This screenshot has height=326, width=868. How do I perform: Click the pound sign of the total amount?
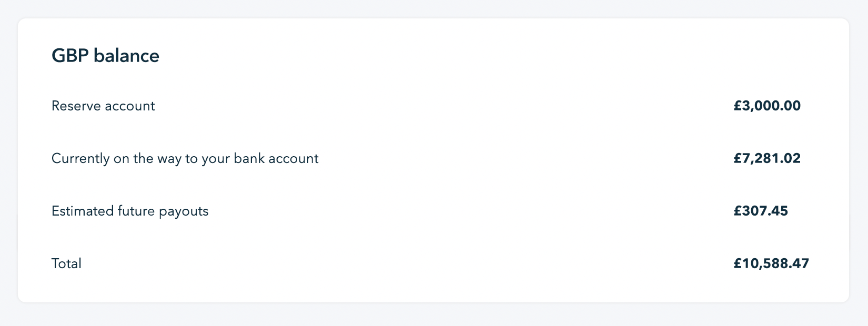point(738,264)
